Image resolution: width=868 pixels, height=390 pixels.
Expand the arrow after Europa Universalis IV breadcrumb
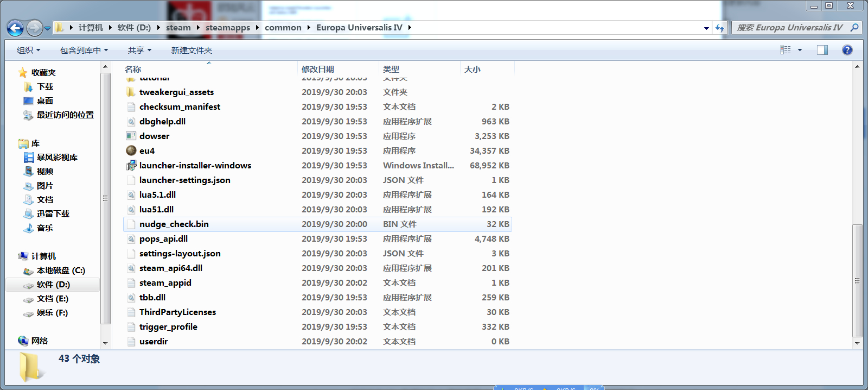[410, 28]
